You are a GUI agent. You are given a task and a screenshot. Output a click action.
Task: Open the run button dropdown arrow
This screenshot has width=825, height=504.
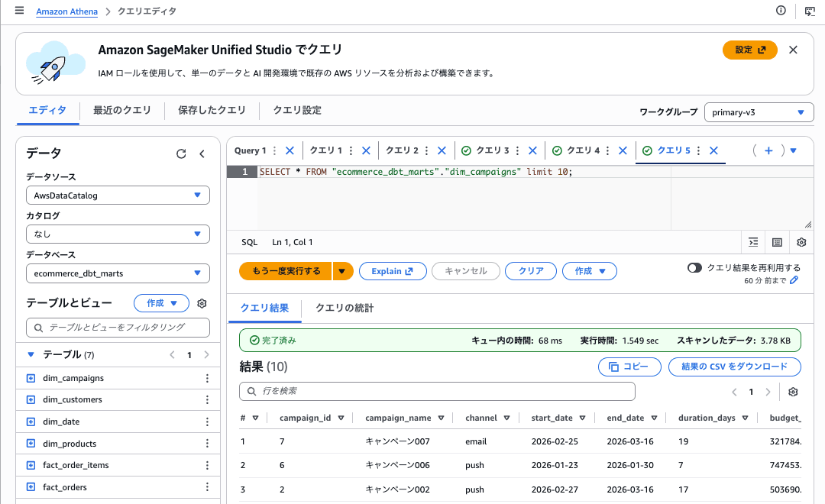(342, 271)
